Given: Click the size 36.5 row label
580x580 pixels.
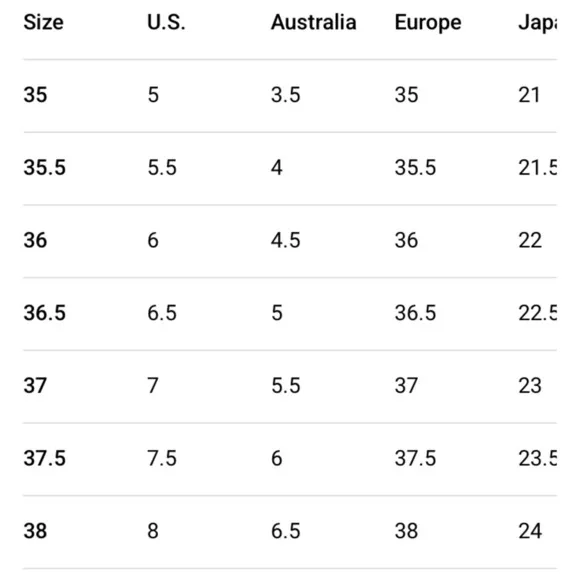Looking at the screenshot, I should point(45,313).
